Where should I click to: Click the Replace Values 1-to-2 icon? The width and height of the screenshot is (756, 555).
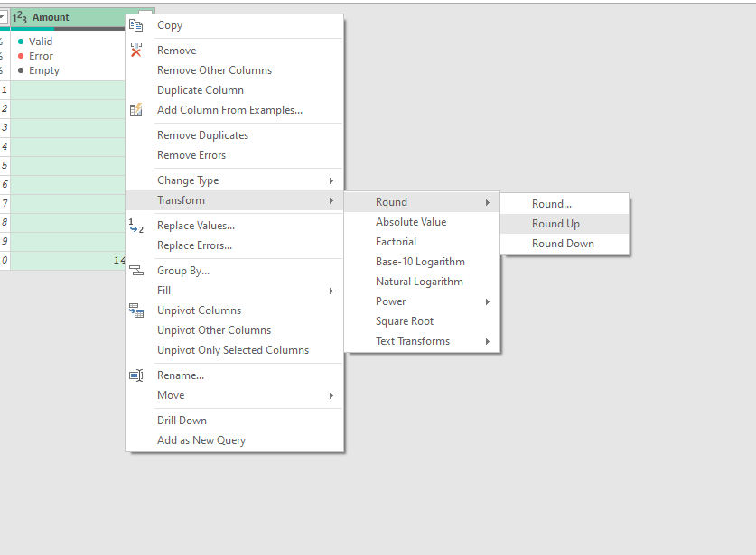point(136,226)
